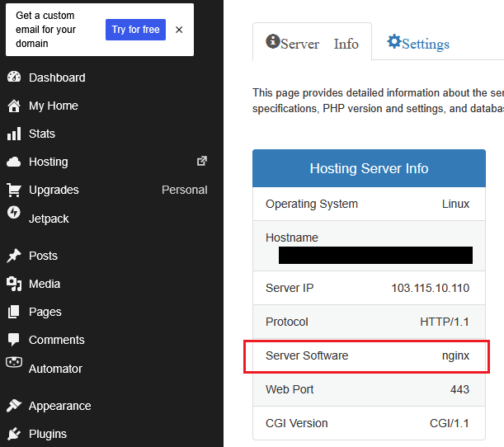This screenshot has height=447, width=504.
Task: Select the Operating System label
Action: click(312, 204)
